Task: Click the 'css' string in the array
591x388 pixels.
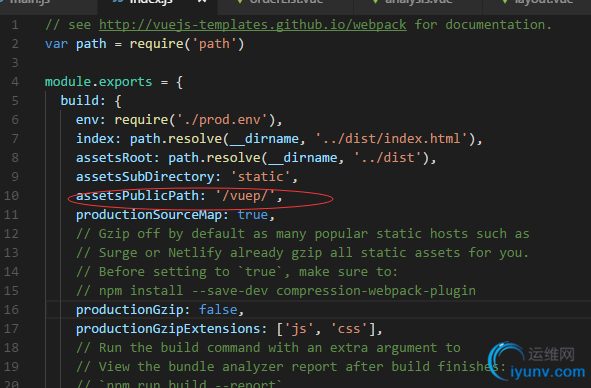Action: [x=349, y=329]
